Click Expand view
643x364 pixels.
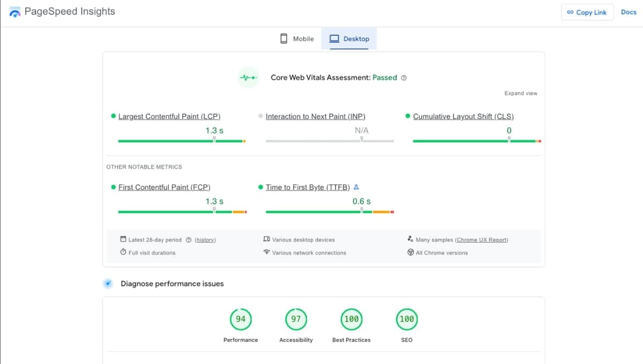click(x=521, y=93)
